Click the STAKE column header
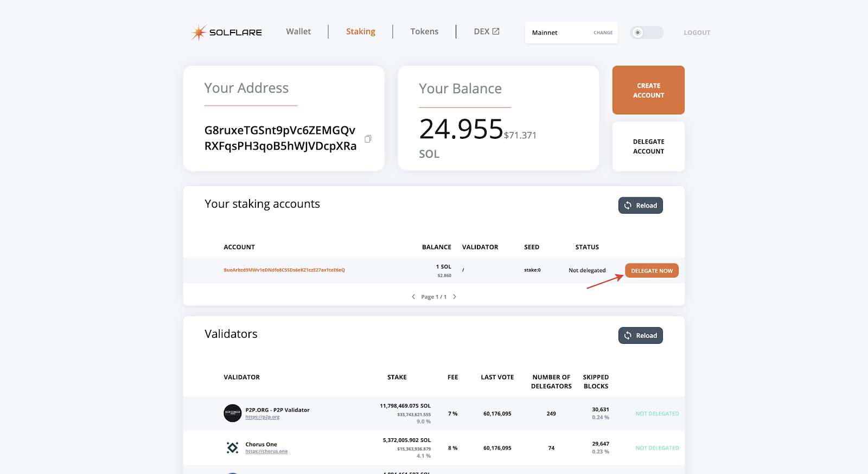Screen dimensions: 868x474 397,377
